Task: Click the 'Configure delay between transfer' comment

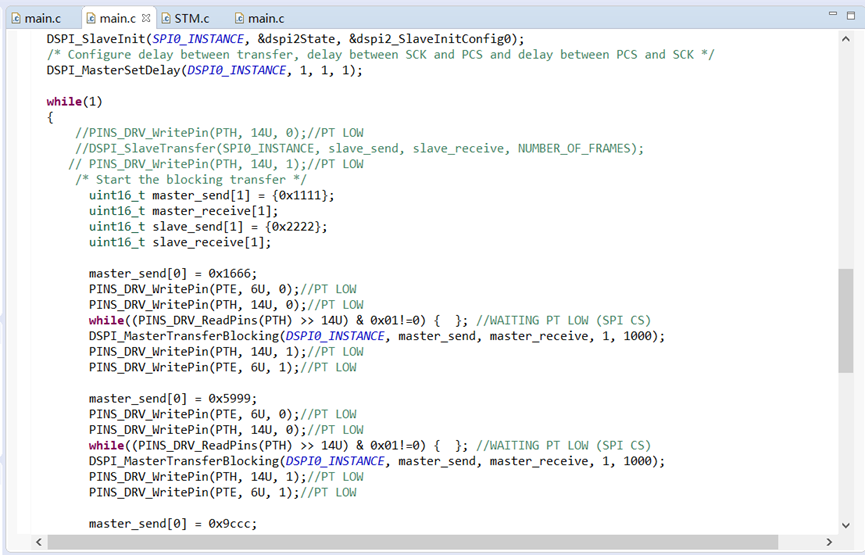Action: (380, 55)
